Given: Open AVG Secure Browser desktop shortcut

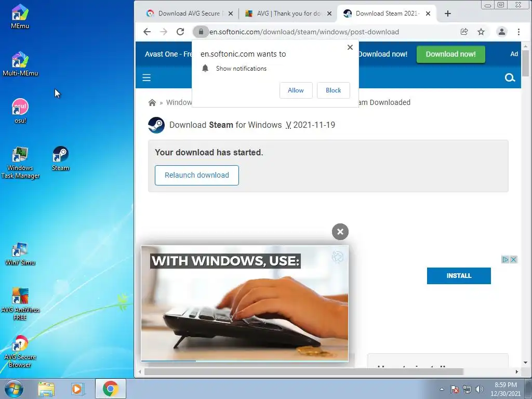Looking at the screenshot, I should (x=20, y=352).
